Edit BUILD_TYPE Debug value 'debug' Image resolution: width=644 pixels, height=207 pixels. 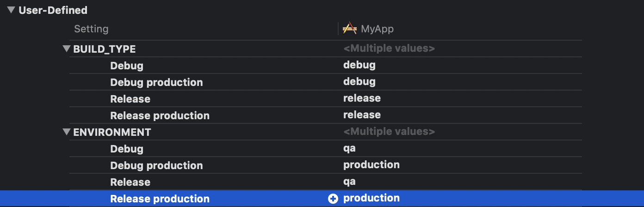click(x=359, y=65)
